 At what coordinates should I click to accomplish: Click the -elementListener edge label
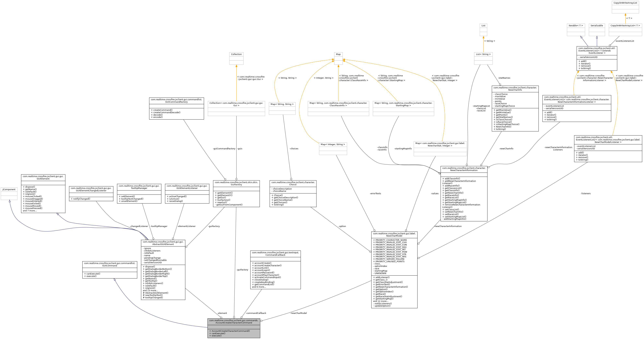pyautogui.click(x=187, y=226)
